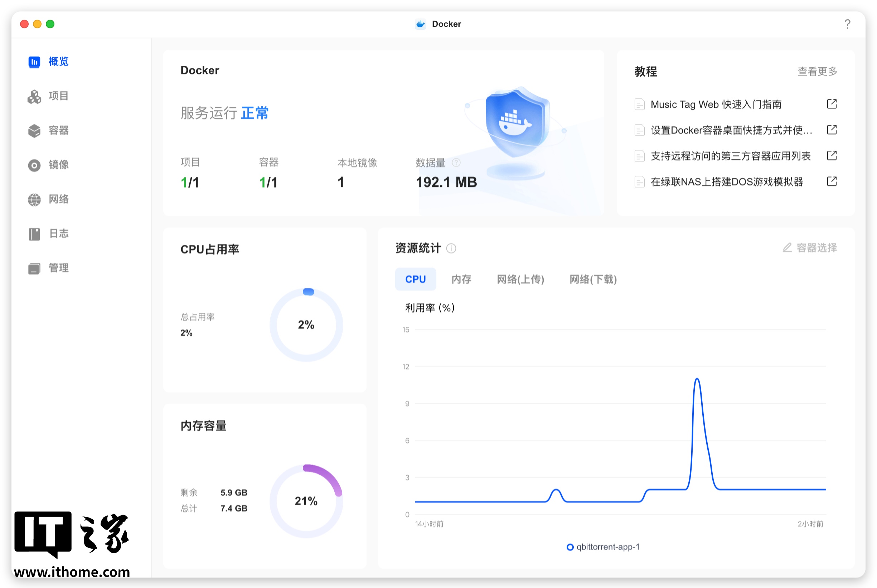Click the 14小时前 axis label

point(429,524)
